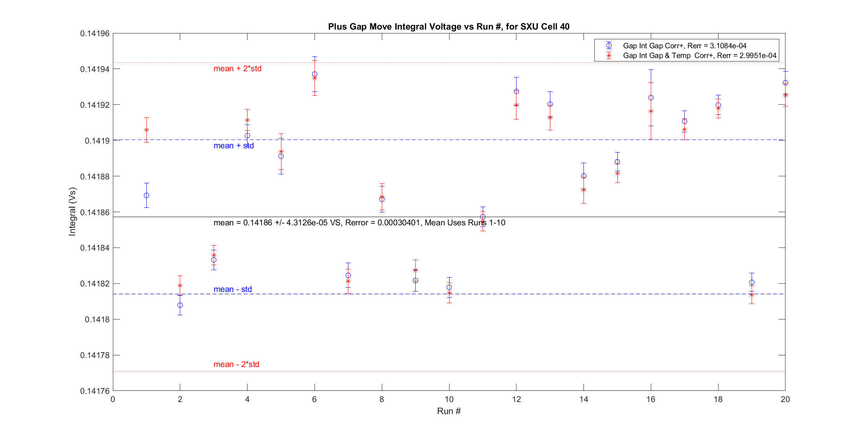Select blue circle marker at run 20
This screenshot has height=439, width=868.
point(785,83)
